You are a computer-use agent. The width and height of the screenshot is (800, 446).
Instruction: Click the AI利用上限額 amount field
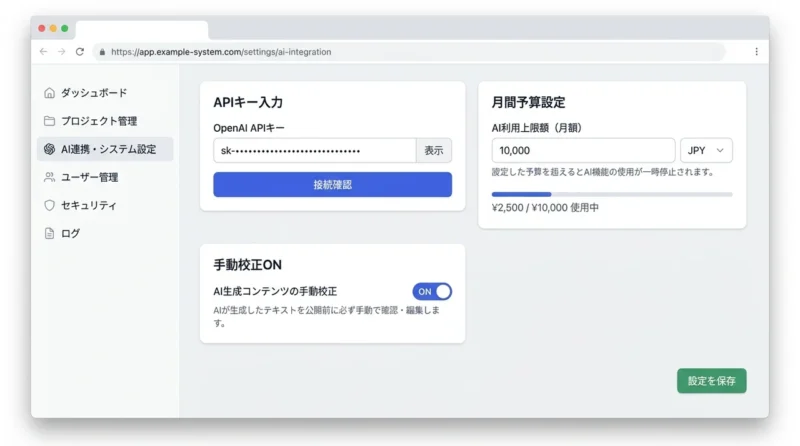tap(583, 151)
